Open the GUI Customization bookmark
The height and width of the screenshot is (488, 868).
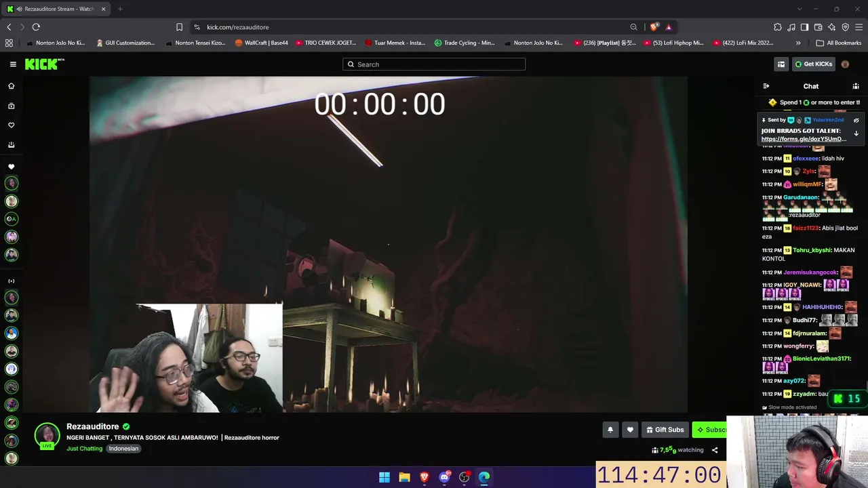click(125, 43)
